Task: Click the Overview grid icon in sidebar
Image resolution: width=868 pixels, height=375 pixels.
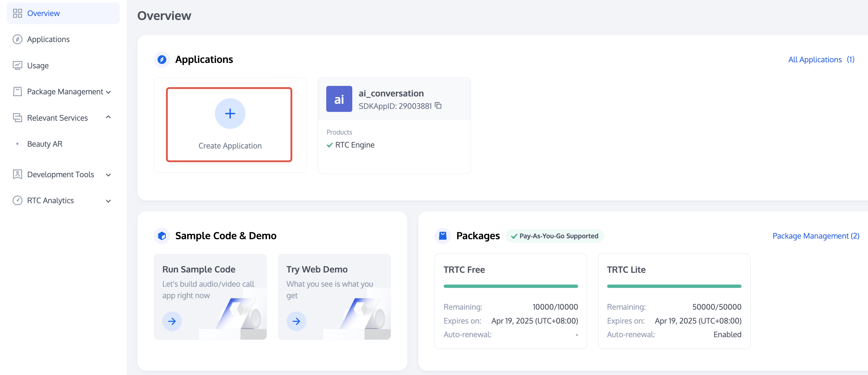Action: (x=17, y=14)
